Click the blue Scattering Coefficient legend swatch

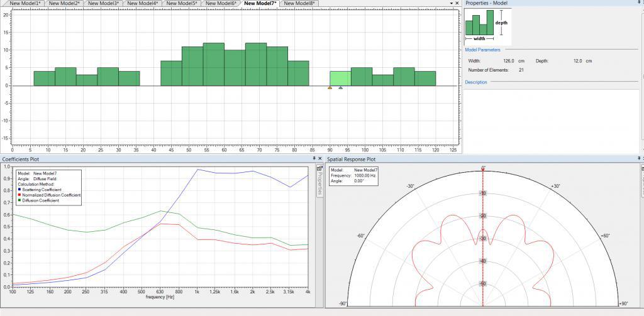(19, 190)
